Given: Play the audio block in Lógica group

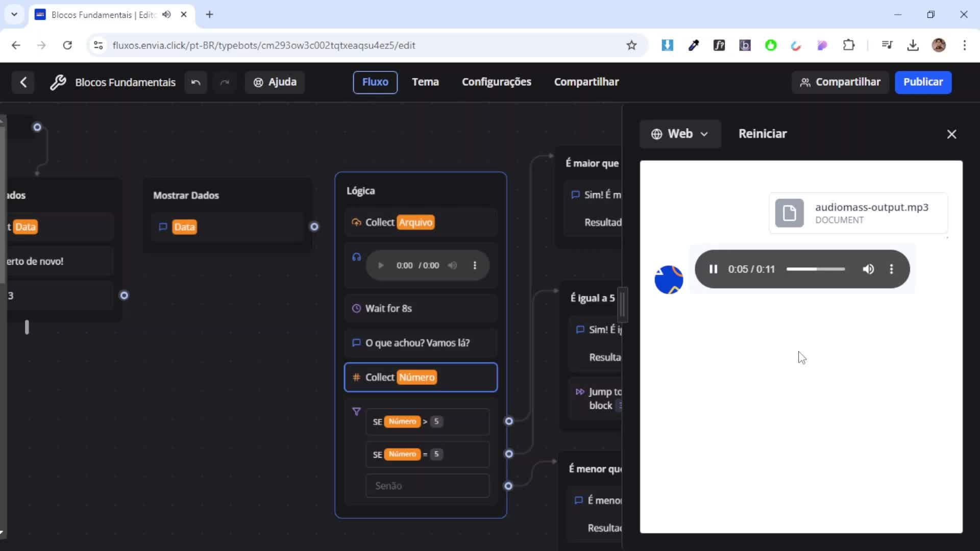Looking at the screenshot, I should [x=380, y=265].
